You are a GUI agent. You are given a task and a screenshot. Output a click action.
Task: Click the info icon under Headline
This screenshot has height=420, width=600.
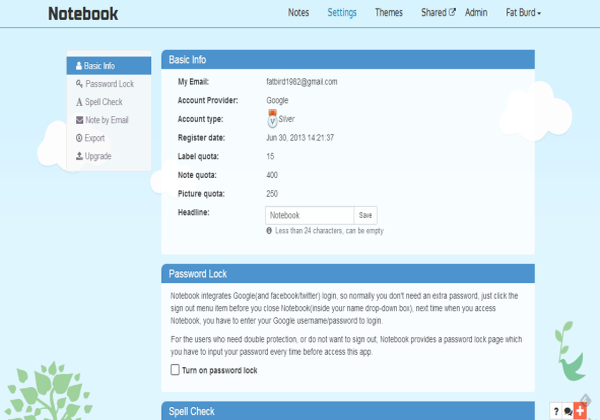pyautogui.click(x=269, y=231)
